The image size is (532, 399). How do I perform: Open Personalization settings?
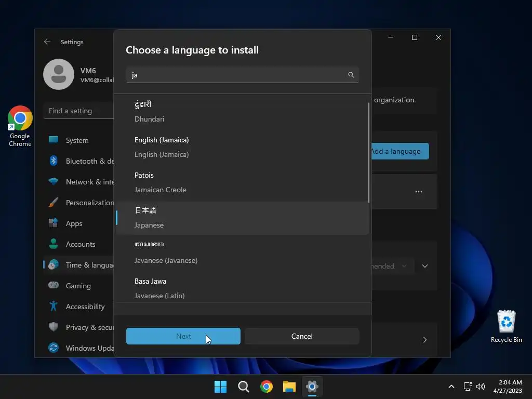point(79,203)
